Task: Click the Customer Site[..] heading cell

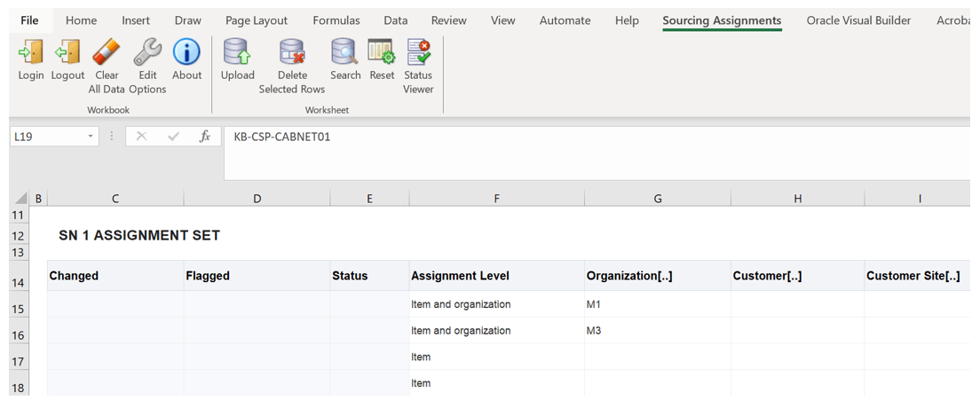Action: point(918,276)
